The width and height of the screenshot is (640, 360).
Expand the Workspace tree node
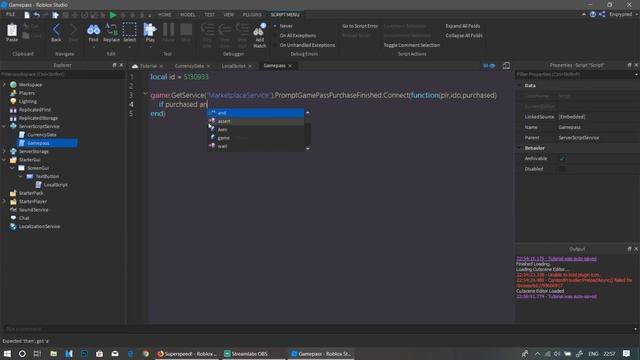(x=4, y=84)
